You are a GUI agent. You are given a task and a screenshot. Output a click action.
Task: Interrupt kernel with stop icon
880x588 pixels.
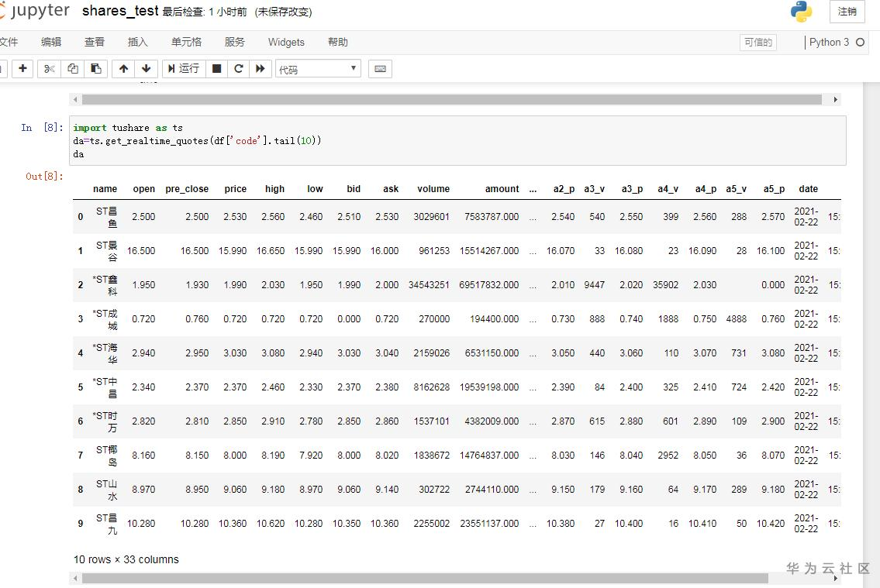point(216,68)
